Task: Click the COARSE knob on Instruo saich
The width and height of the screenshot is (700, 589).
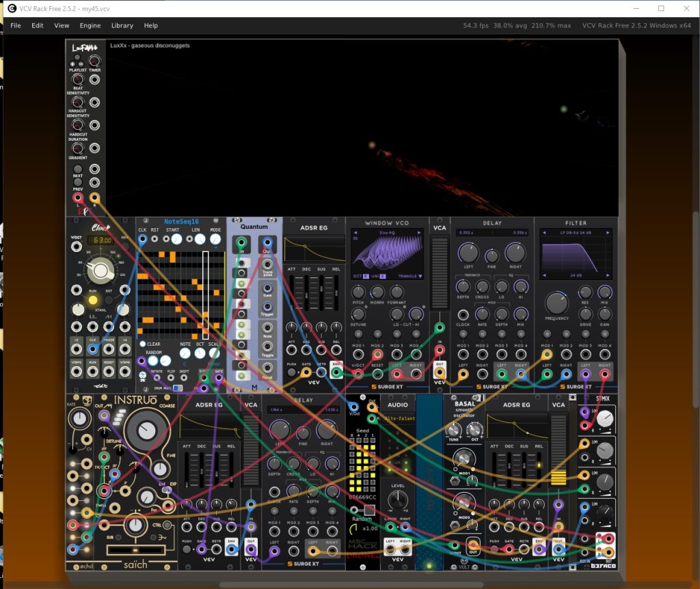Action: tap(146, 430)
